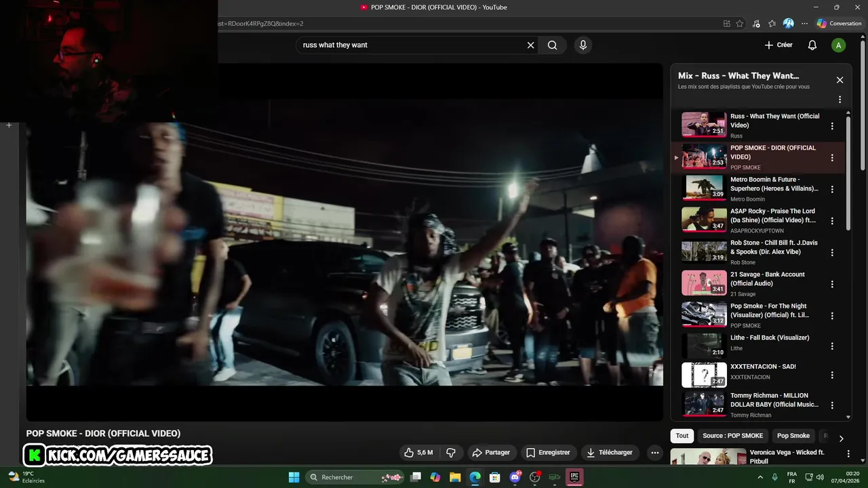Select the Pop Smoke filter chip
Screen dimensions: 868x488
point(793,436)
